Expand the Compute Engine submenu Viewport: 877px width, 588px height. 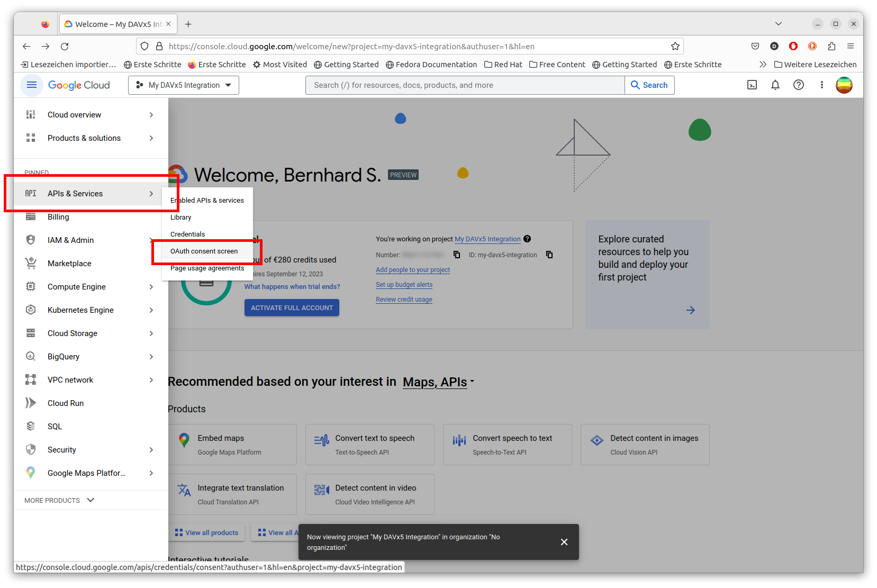click(151, 287)
